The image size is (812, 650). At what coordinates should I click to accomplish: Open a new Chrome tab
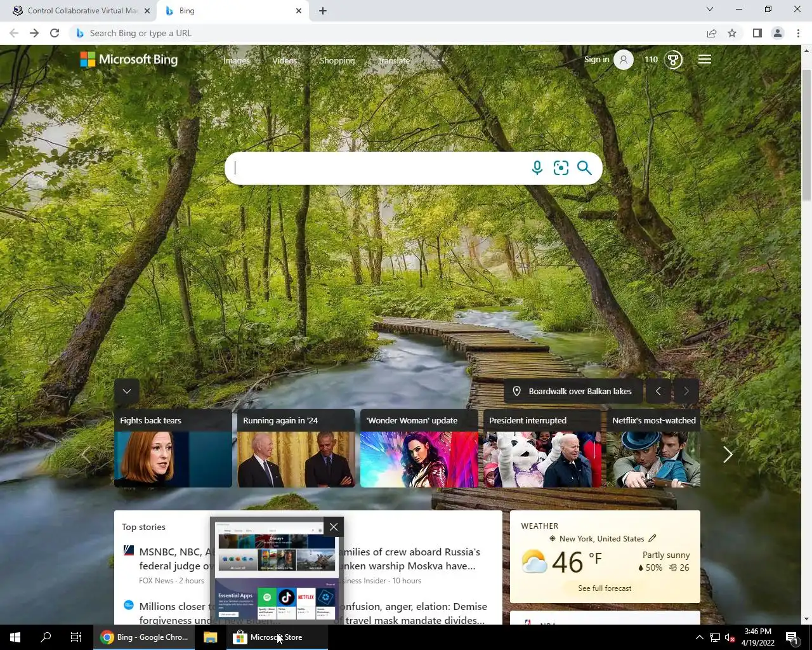(322, 11)
